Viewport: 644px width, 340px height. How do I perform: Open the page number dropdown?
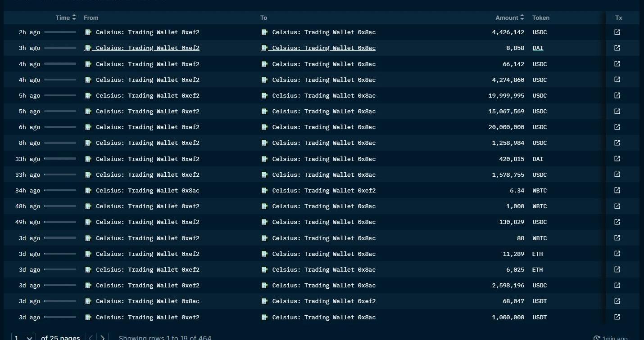coord(23,337)
